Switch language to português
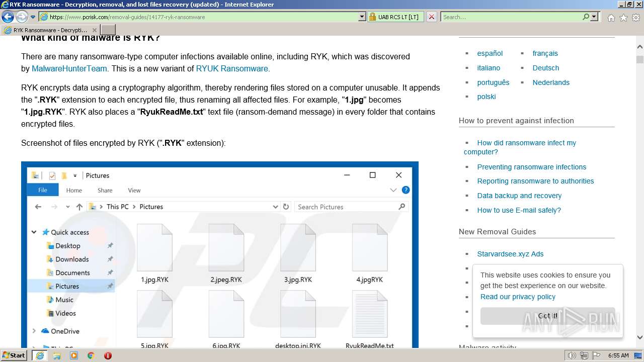Screen dimensions: 644x362 (493, 82)
